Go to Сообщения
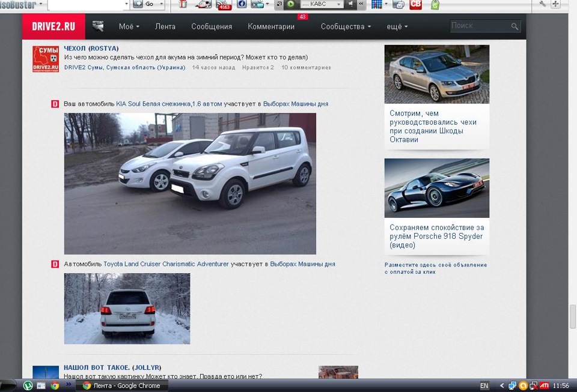 pyautogui.click(x=212, y=26)
